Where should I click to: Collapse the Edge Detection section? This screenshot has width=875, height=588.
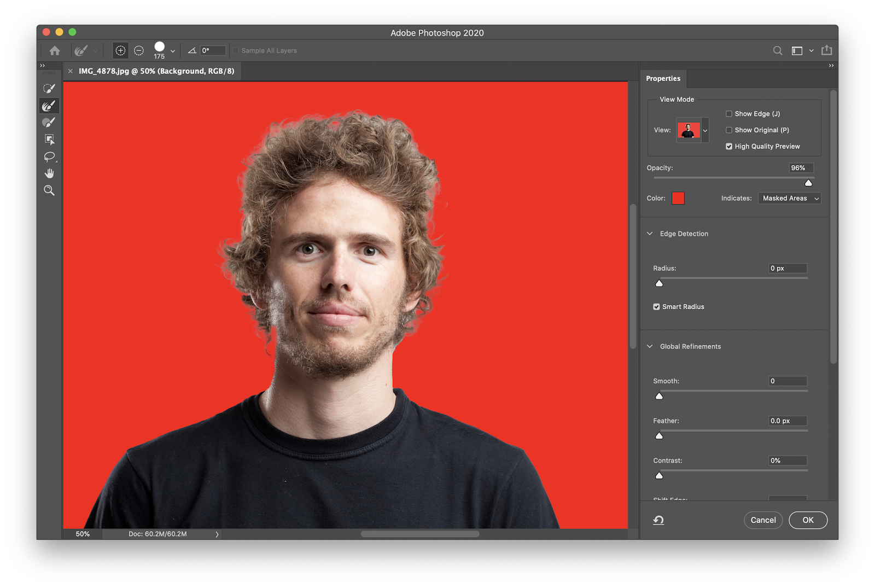click(x=650, y=234)
